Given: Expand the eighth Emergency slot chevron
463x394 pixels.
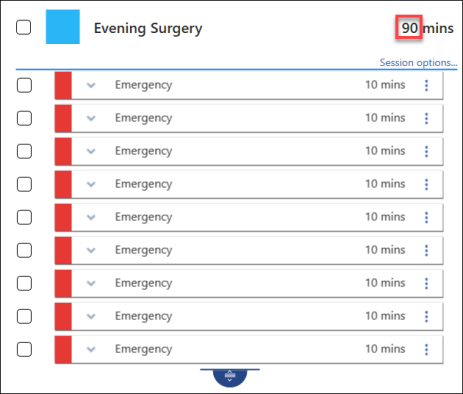Looking at the screenshot, I should (x=91, y=316).
